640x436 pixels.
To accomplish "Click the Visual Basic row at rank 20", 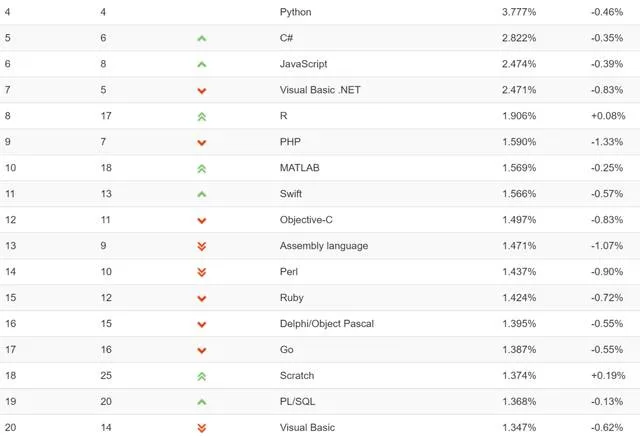I will (x=307, y=428).
